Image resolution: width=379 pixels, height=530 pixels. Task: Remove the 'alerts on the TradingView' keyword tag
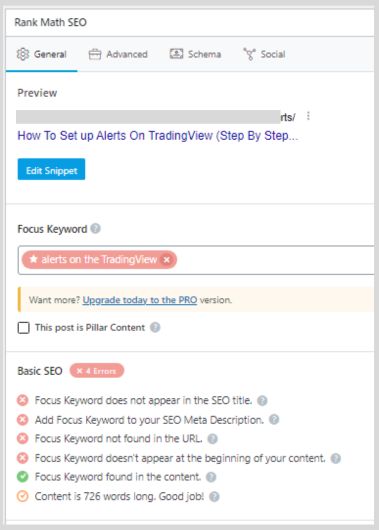[x=167, y=260]
